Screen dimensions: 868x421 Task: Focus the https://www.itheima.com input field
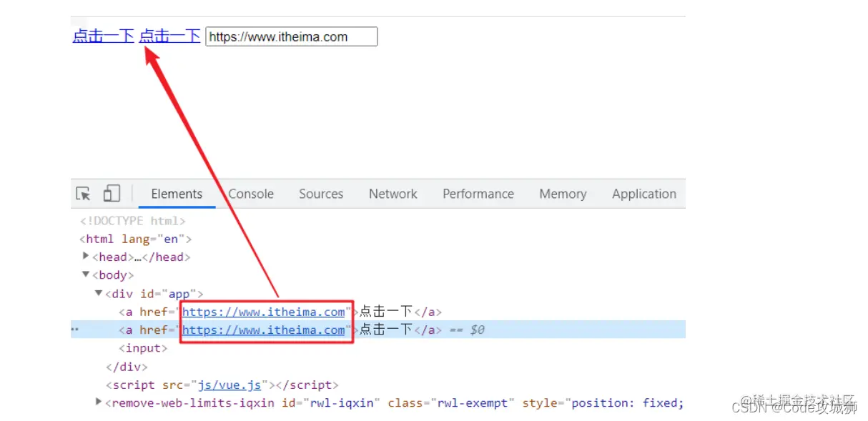click(x=291, y=36)
